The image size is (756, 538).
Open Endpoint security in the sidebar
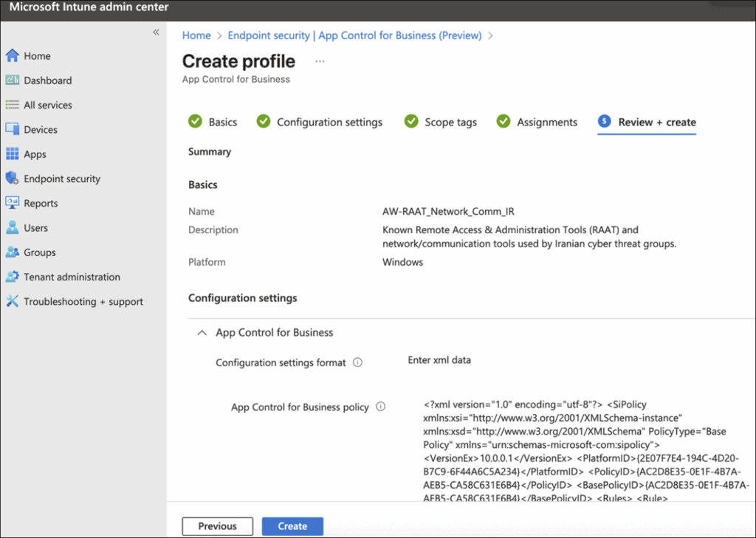click(x=62, y=179)
